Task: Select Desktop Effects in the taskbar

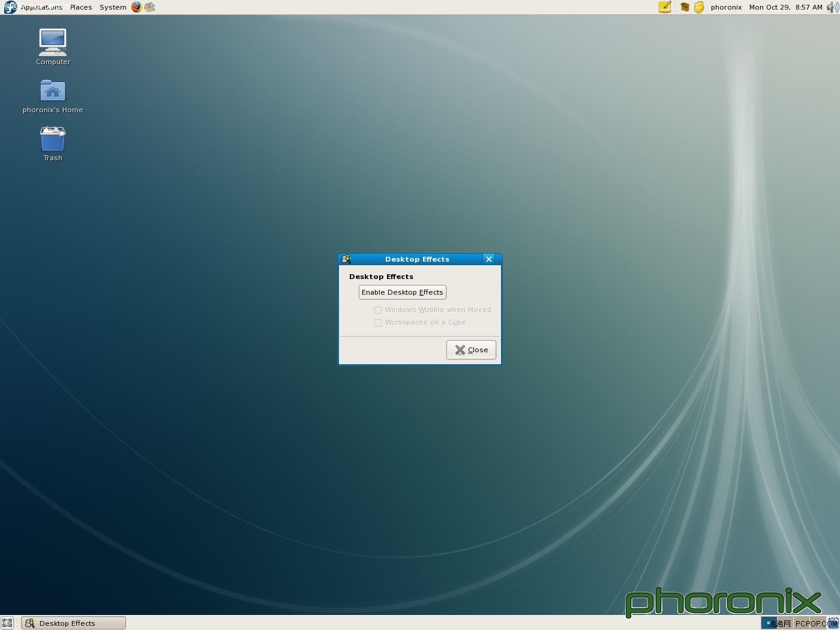Action: (74, 623)
